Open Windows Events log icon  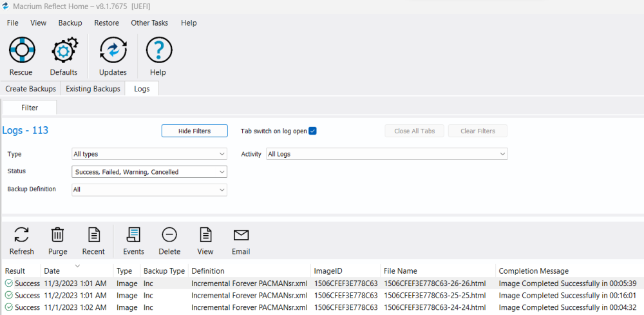pyautogui.click(x=133, y=241)
